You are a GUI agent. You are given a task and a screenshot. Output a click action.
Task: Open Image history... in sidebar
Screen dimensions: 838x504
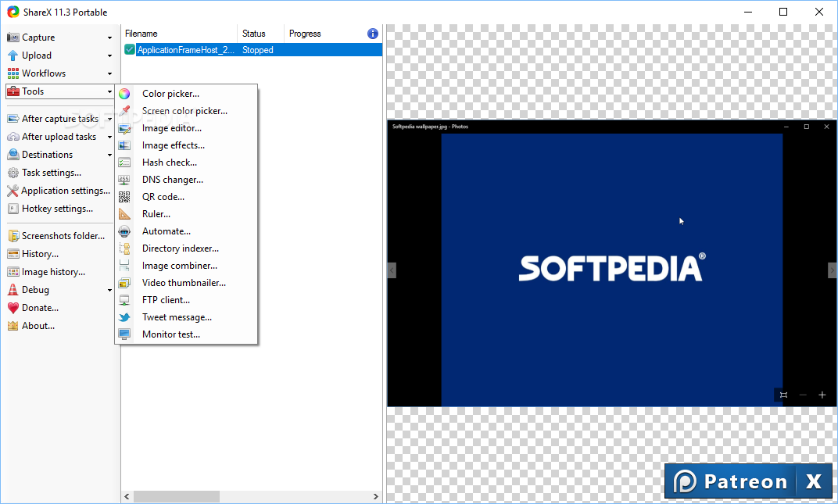pyautogui.click(x=46, y=272)
